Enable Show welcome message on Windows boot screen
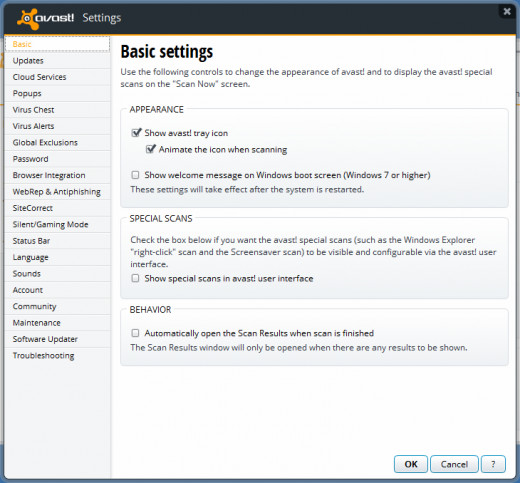The height and width of the screenshot is (483, 520). [135, 175]
